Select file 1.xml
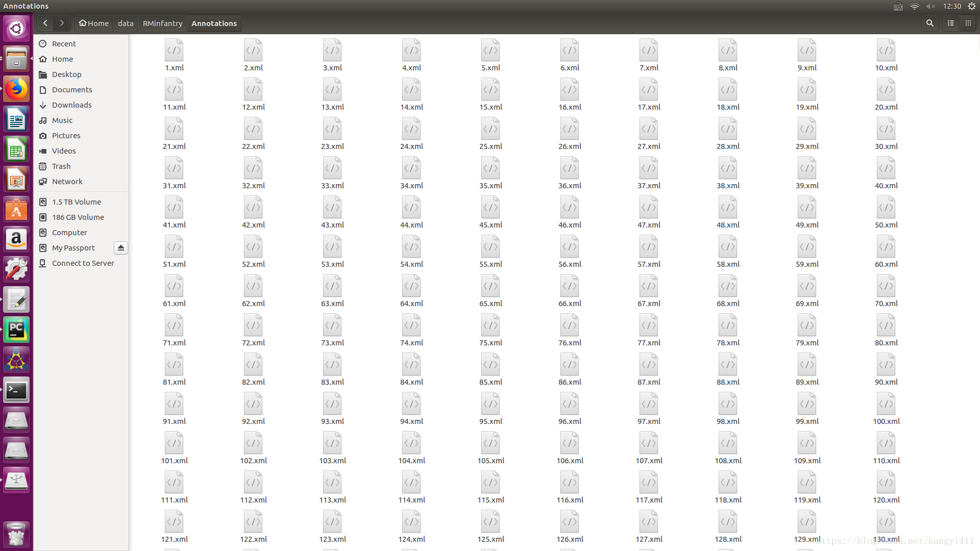 [174, 55]
